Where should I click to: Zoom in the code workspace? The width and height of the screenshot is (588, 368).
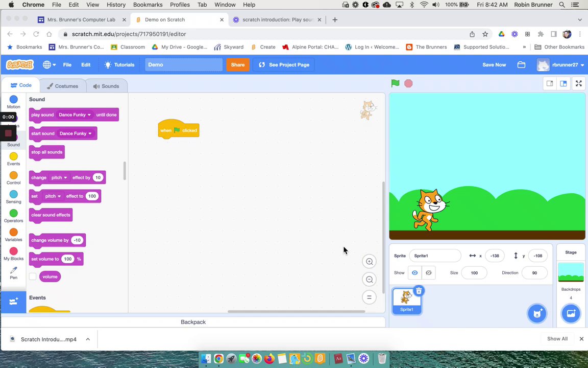tap(370, 262)
